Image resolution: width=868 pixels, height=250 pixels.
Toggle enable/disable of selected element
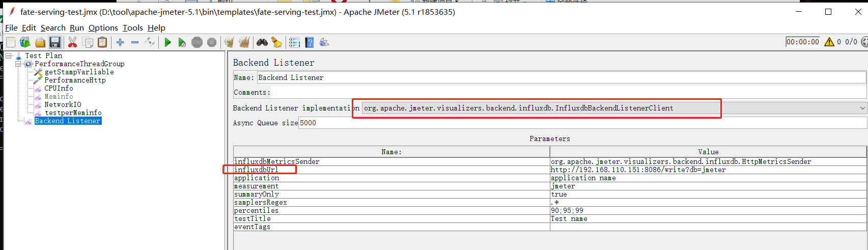coord(150,42)
